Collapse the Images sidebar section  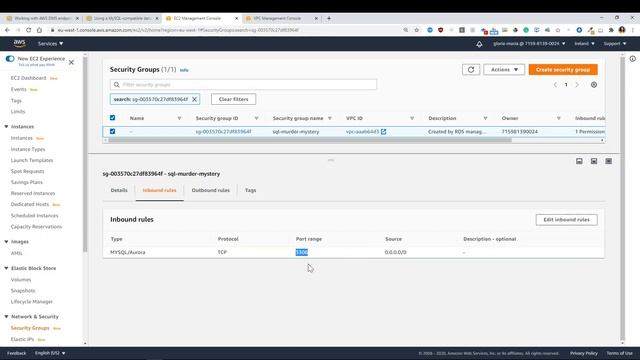[x=6, y=242]
